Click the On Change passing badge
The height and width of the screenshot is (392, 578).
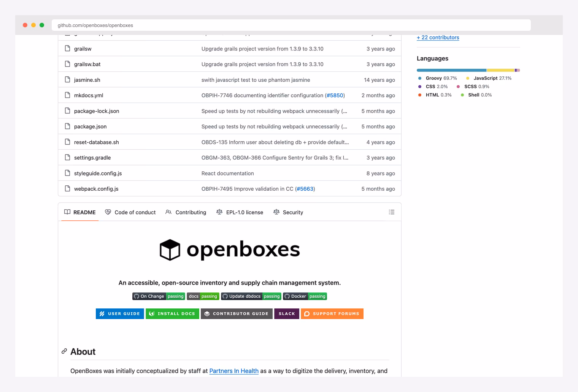pyautogui.click(x=159, y=296)
